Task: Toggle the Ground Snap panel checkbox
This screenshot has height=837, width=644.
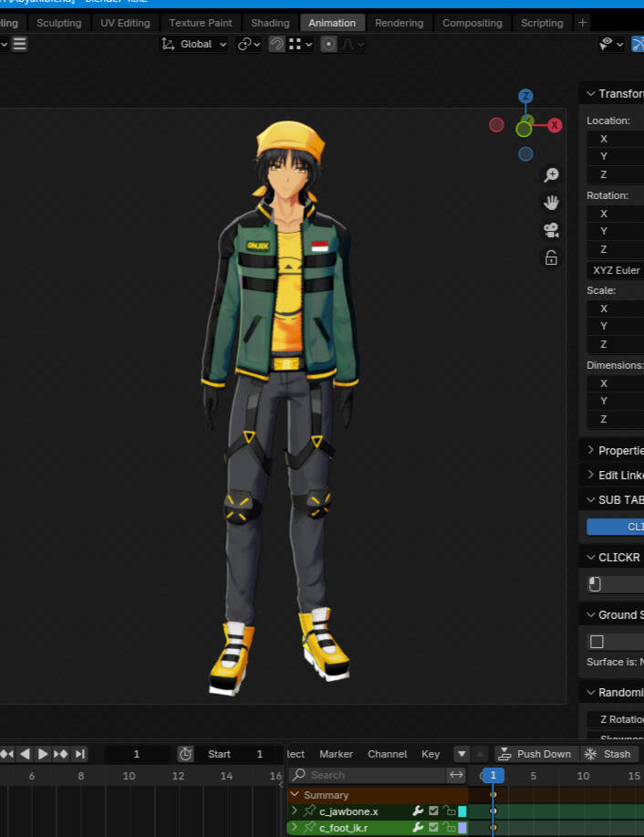Action: click(597, 642)
